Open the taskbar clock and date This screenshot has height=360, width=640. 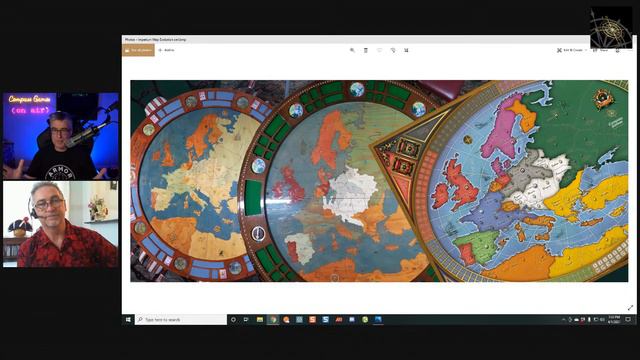click(614, 320)
